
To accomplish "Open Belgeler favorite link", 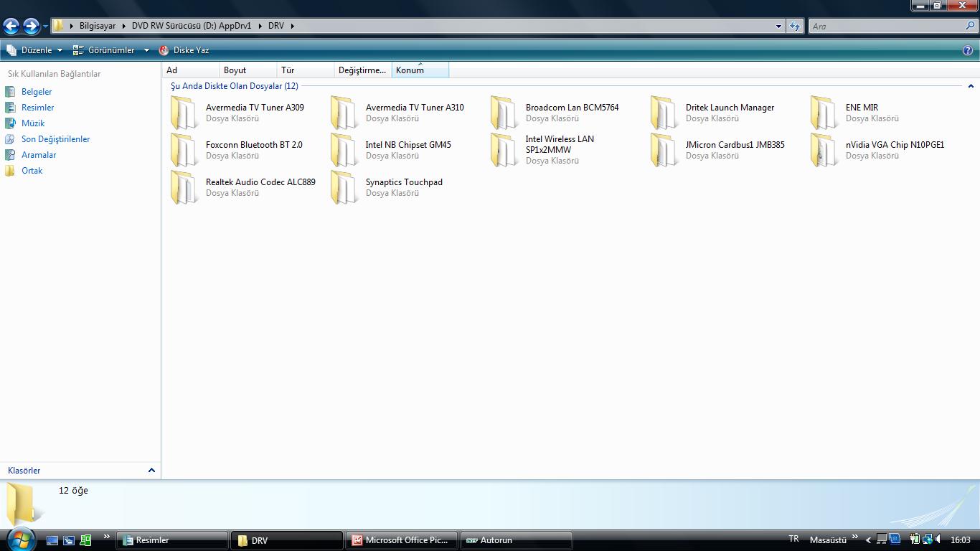I will 37,92.
